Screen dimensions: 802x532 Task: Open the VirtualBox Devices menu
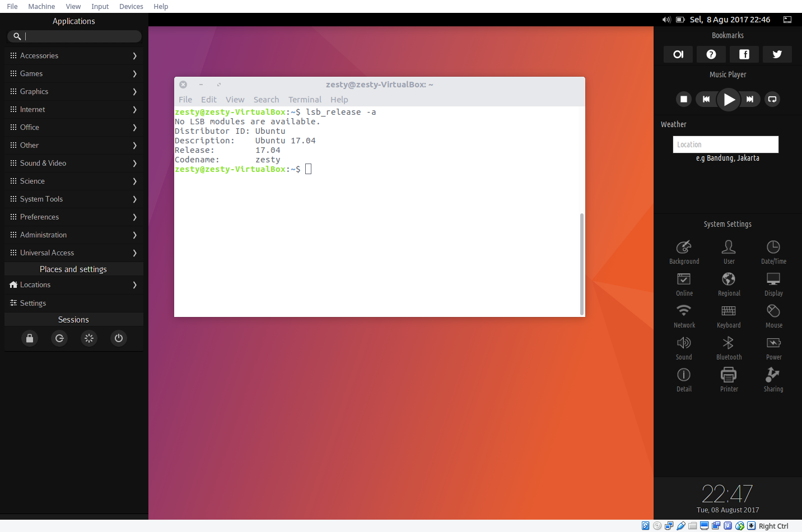(131, 6)
